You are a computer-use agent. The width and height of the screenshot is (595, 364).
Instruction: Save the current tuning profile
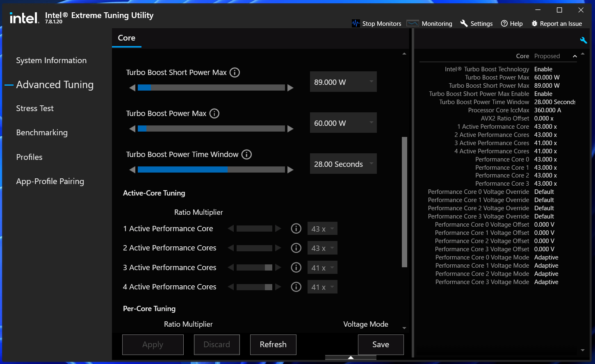pyautogui.click(x=381, y=345)
